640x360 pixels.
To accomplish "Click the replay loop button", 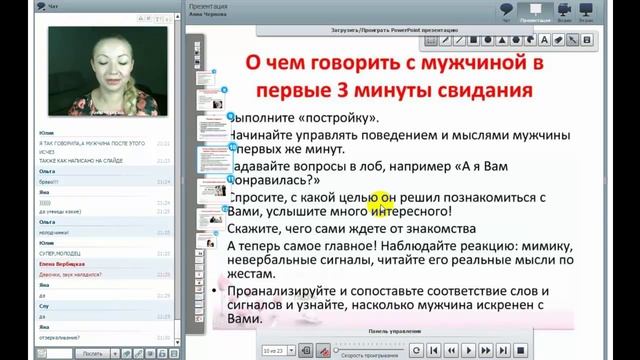I will click(x=416, y=350).
